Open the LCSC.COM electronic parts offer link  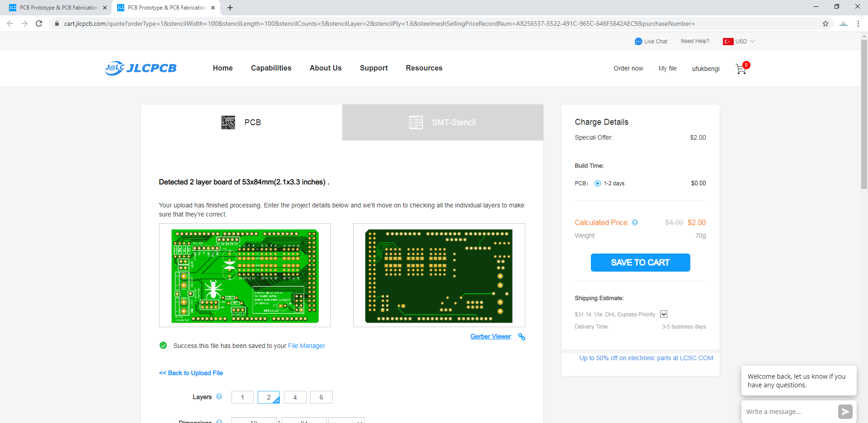pyautogui.click(x=646, y=358)
